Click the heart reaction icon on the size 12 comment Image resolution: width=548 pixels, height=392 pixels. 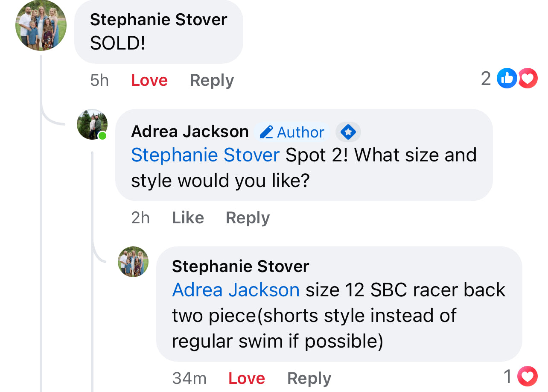click(527, 377)
